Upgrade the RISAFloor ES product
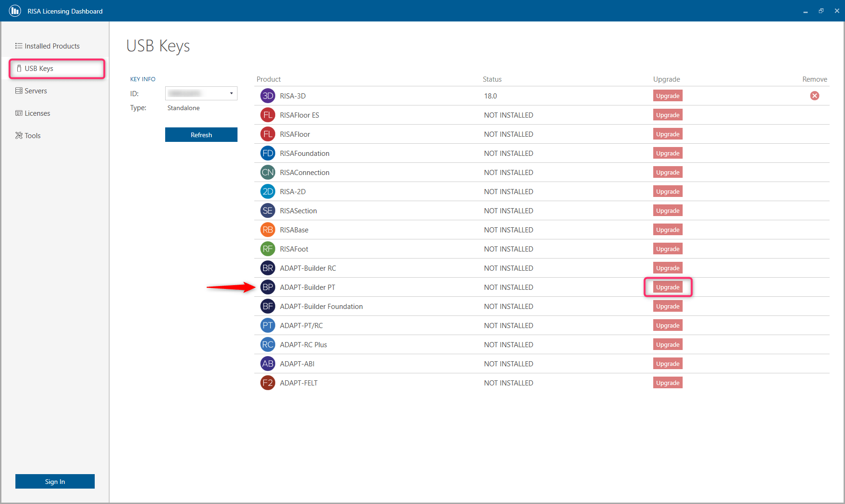Viewport: 845px width, 504px height. click(x=667, y=115)
